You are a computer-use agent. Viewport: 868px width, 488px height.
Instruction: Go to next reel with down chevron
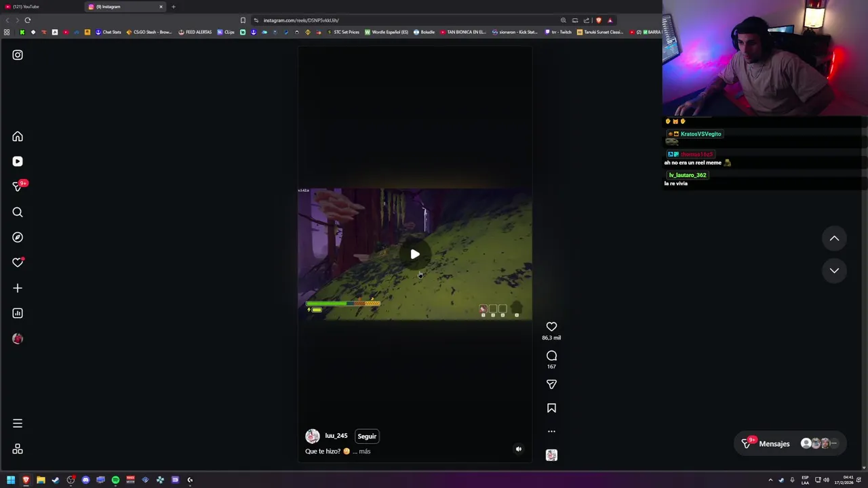[834, 270]
